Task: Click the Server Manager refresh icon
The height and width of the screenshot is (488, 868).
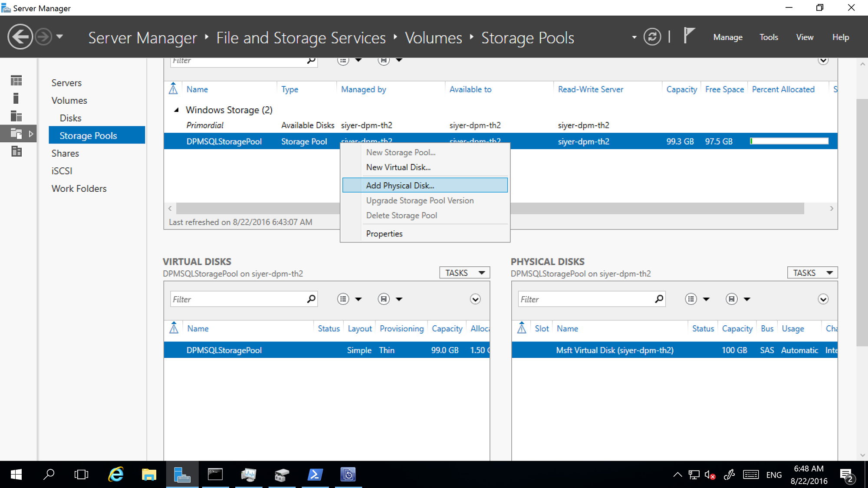Action: (x=654, y=37)
